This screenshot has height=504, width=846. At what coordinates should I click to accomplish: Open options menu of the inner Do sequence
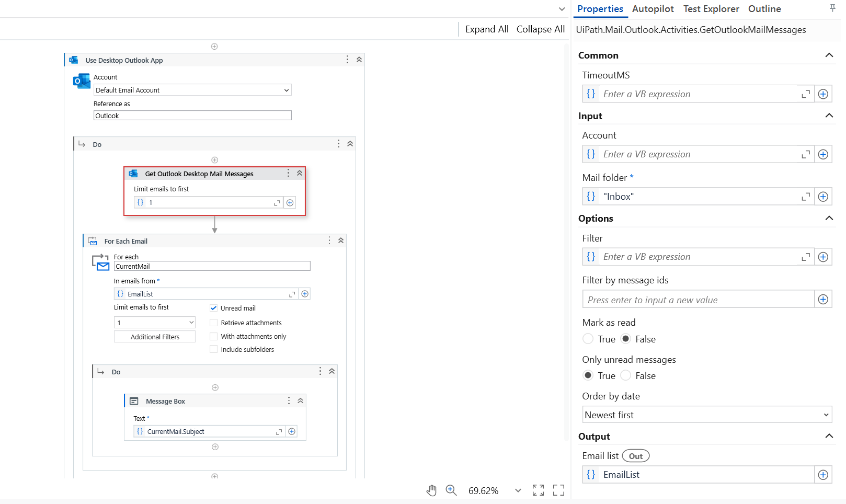(320, 371)
